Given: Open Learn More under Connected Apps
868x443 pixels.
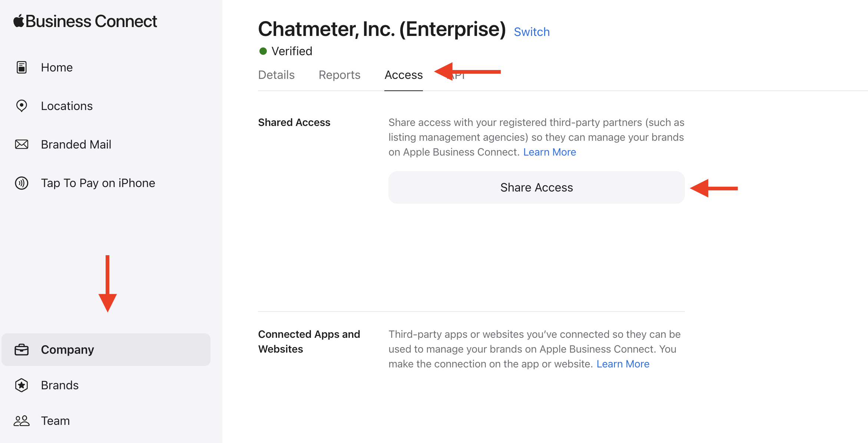Looking at the screenshot, I should pos(623,364).
